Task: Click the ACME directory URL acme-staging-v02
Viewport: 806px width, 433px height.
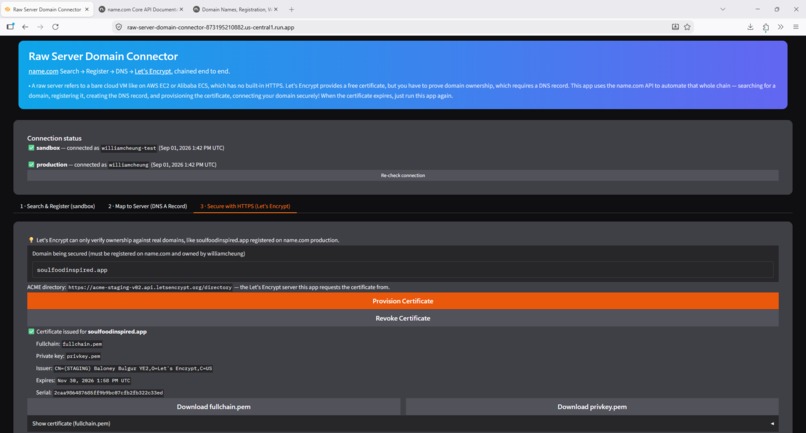Action: (150, 287)
